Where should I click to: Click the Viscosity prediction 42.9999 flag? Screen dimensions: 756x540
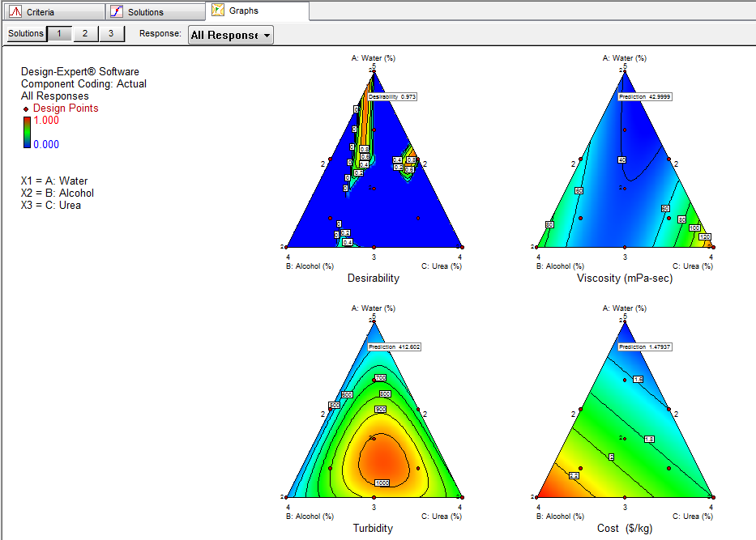point(645,96)
